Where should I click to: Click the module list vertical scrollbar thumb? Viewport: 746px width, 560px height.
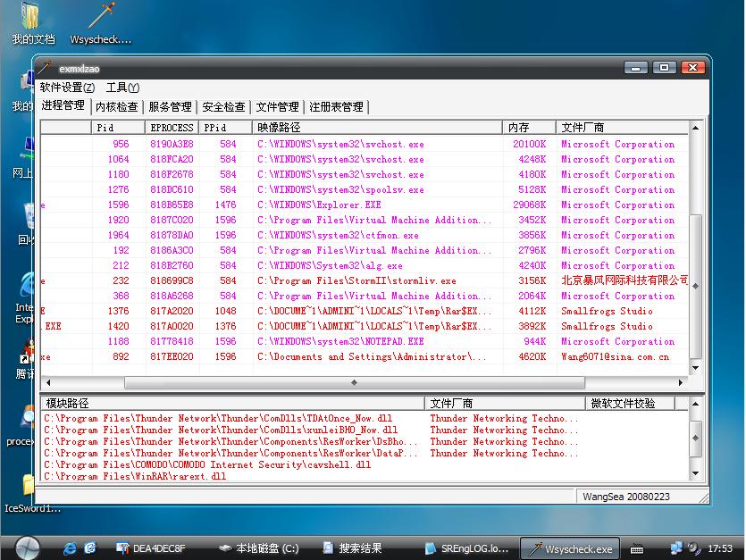point(695,438)
